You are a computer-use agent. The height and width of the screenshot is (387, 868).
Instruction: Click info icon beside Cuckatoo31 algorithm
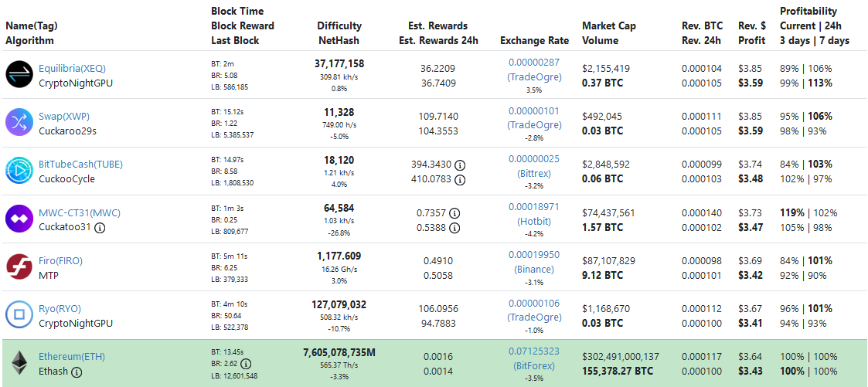[100, 227]
